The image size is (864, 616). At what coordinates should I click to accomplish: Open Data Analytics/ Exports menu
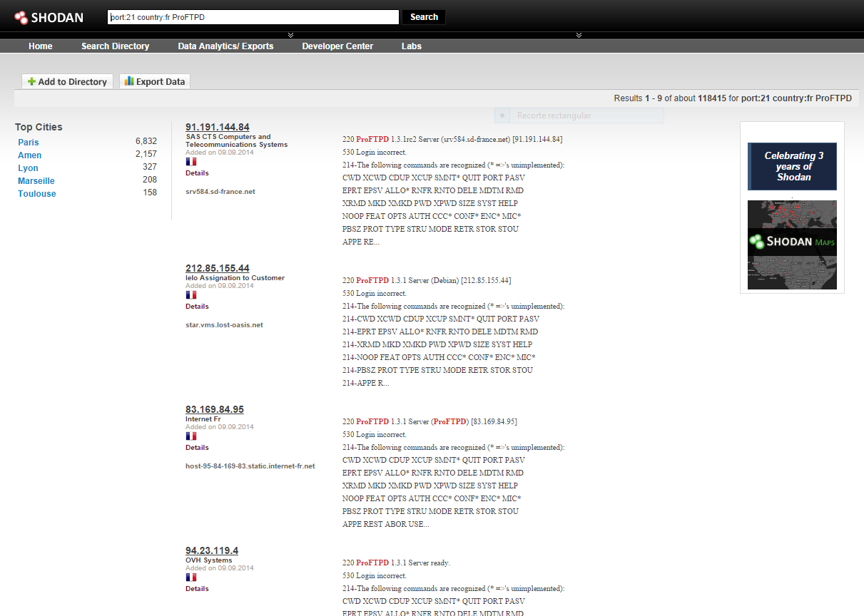(x=225, y=46)
